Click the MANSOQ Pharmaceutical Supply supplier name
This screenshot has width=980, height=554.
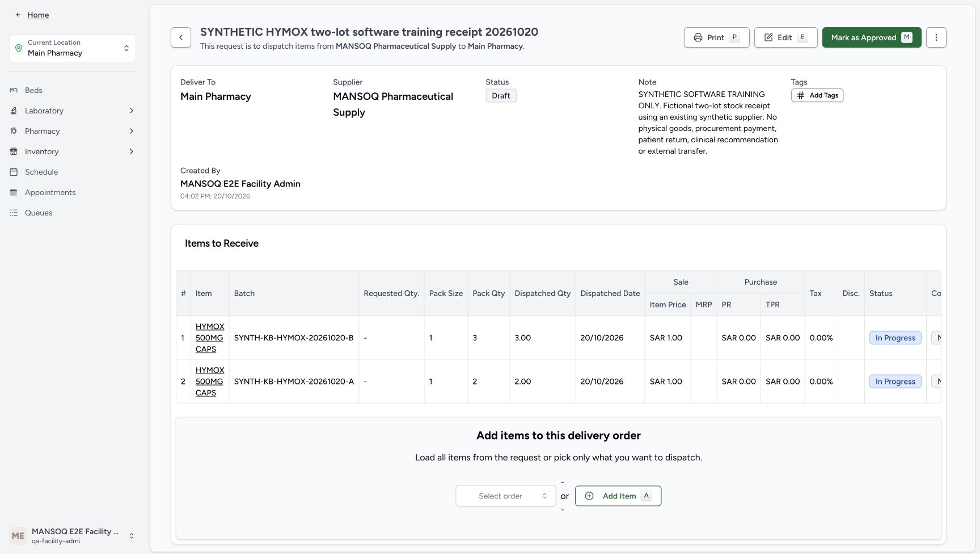[x=393, y=104]
